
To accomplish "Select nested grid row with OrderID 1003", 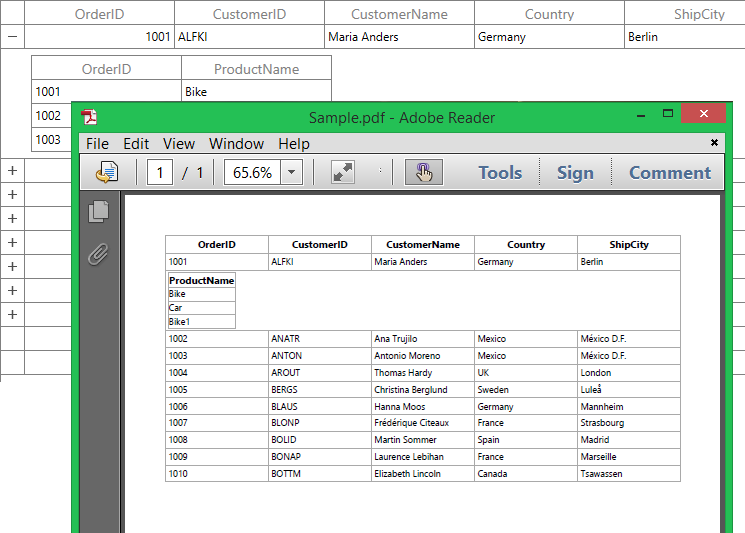I will pyautogui.click(x=51, y=140).
